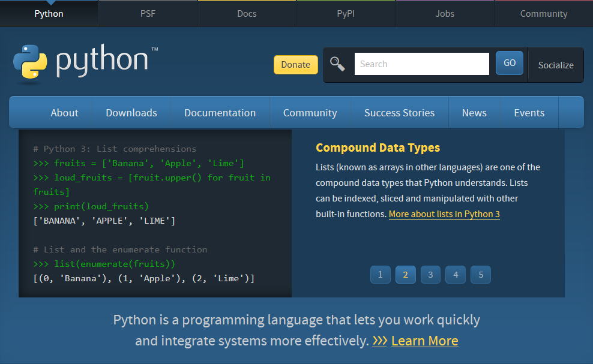Click the Compound Data Types heading
The image size is (593, 364).
(x=378, y=148)
